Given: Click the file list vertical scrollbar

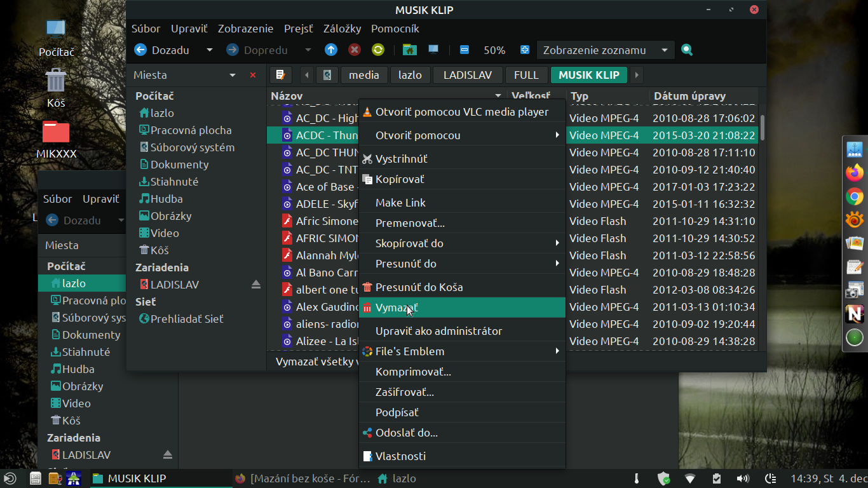Looking at the screenshot, I should click(x=763, y=127).
